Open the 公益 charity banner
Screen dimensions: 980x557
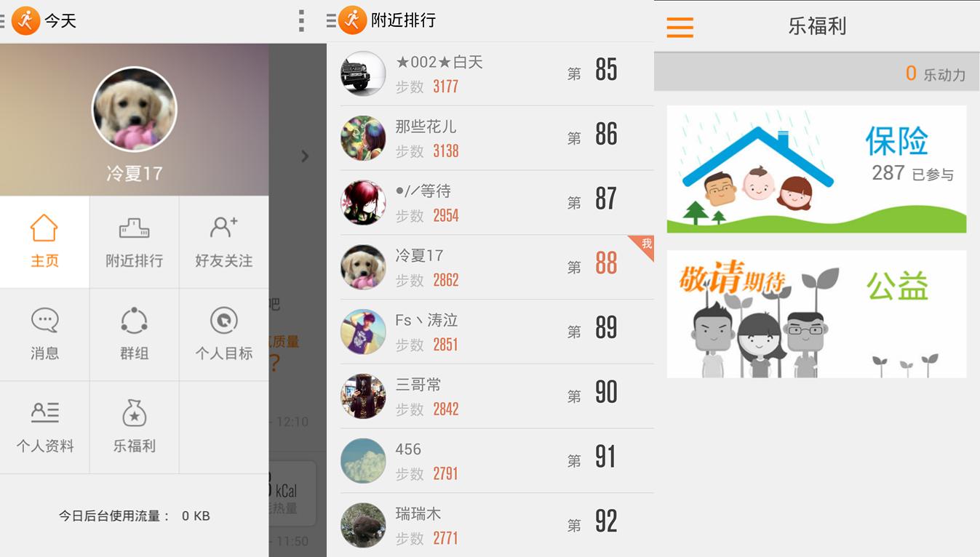816,314
